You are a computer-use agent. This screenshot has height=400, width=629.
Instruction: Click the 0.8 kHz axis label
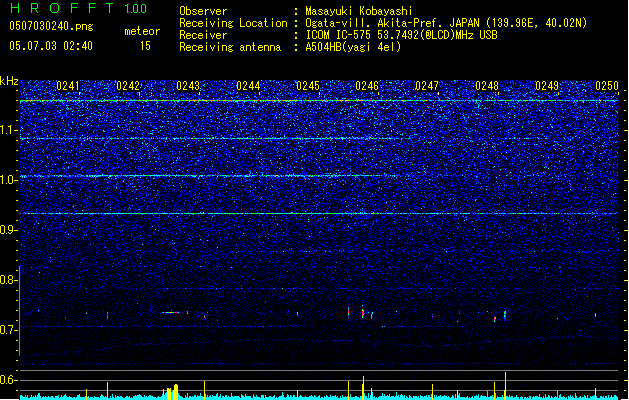[x=9, y=280]
